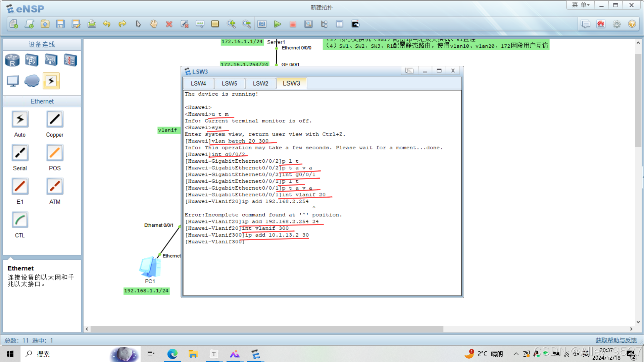This screenshot has width=644, height=362.
Task: Click the 192.168.1.1/24 label on canvas
Action: 146,291
